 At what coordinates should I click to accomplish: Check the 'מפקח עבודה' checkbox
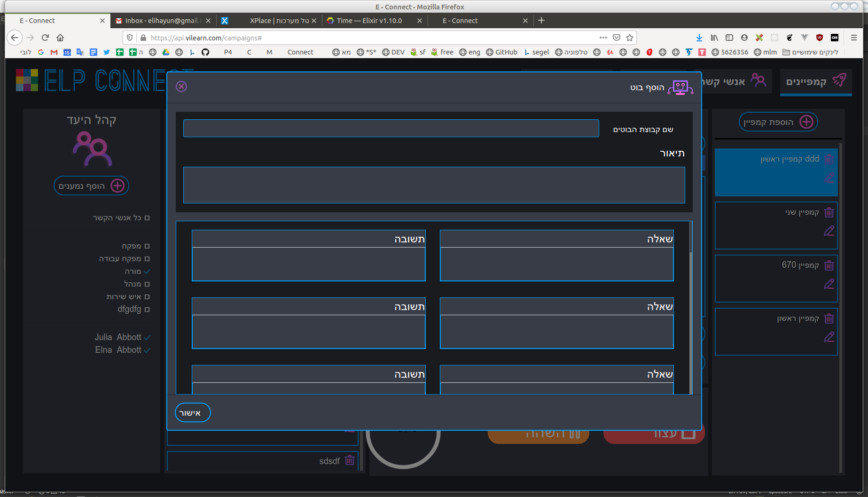pyautogui.click(x=147, y=259)
